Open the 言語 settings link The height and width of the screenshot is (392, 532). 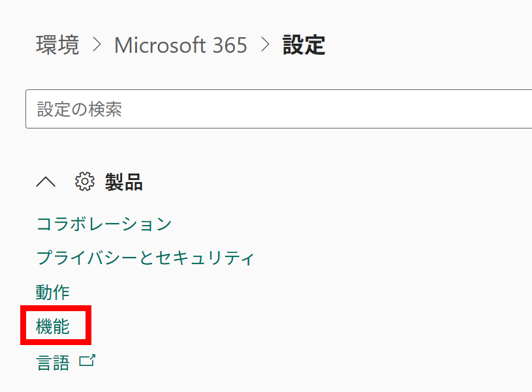click(x=53, y=362)
